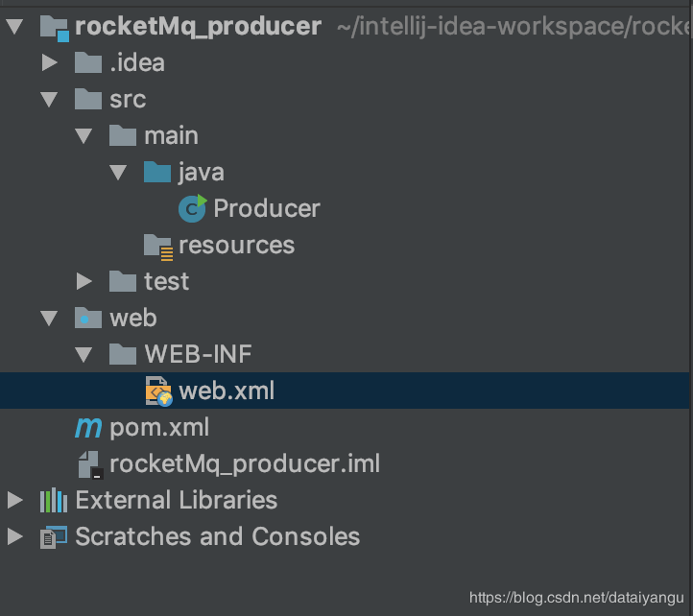Click the main folder icon
Image resolution: width=693 pixels, height=616 pixels.
pyautogui.click(x=123, y=135)
